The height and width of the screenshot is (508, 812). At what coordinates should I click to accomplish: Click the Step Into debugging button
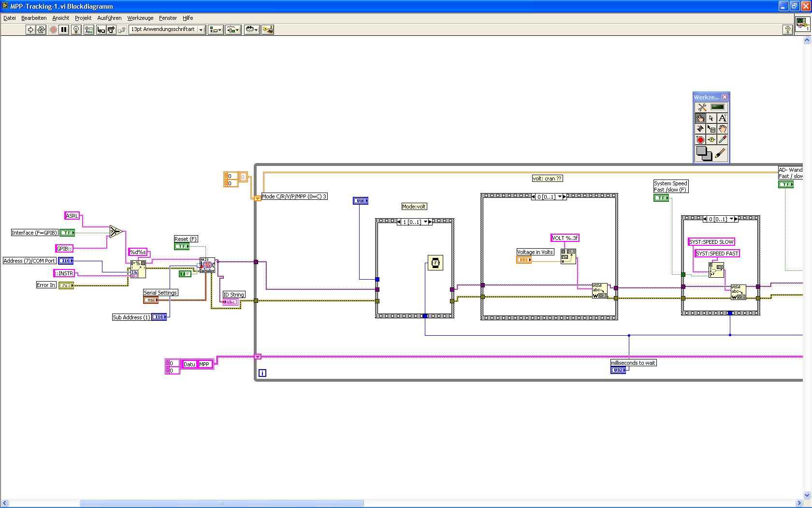[x=101, y=30]
